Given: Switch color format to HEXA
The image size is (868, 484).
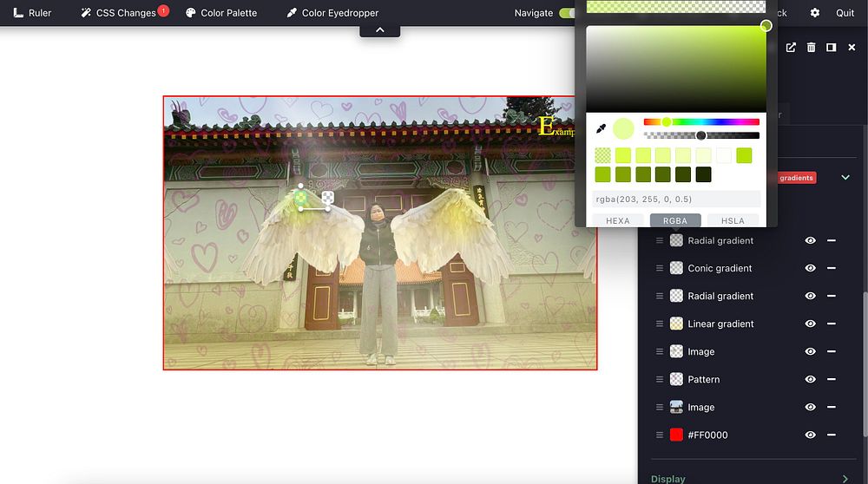Looking at the screenshot, I should (618, 220).
